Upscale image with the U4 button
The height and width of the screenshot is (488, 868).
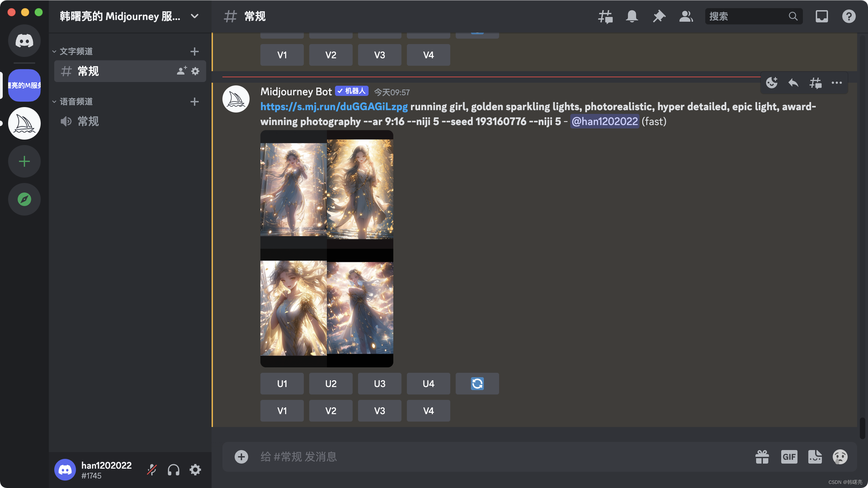(429, 384)
